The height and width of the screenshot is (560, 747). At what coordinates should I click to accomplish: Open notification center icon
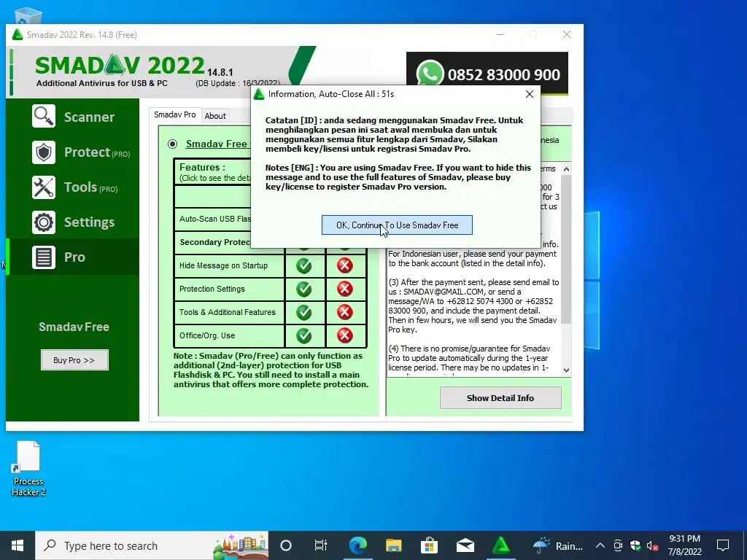[x=723, y=545]
